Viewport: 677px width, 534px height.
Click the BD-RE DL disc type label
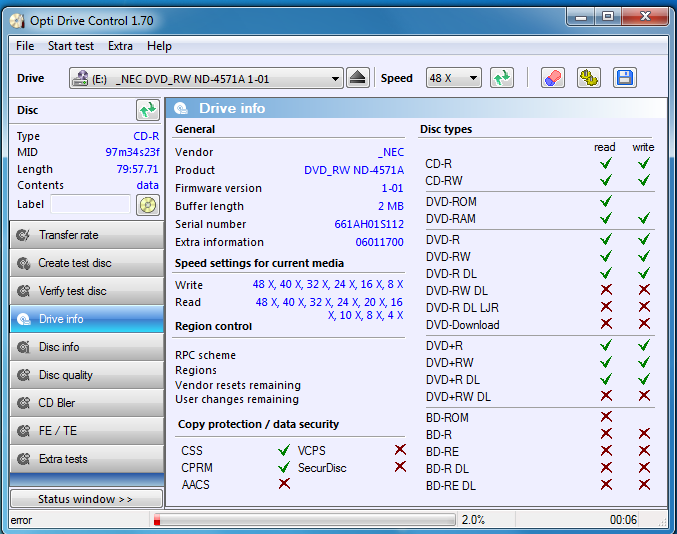click(451, 487)
